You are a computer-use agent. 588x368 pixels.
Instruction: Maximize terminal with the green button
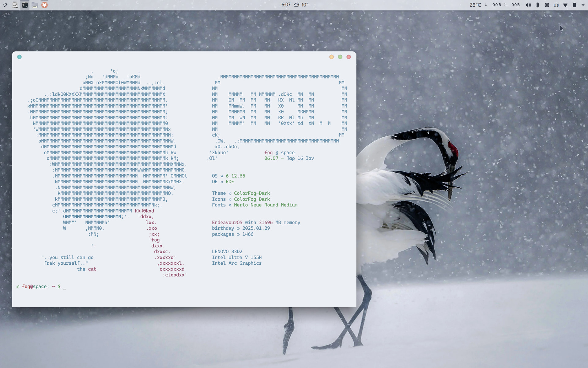340,57
